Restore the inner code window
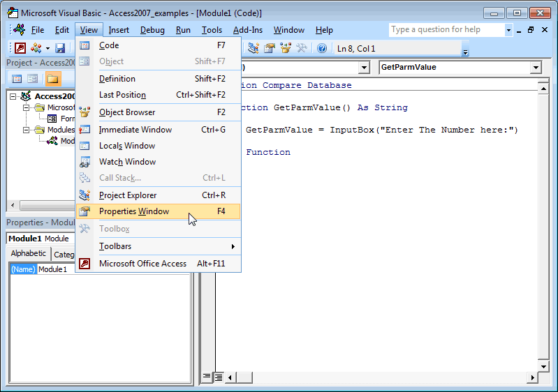558x392 pixels. pos(531,30)
